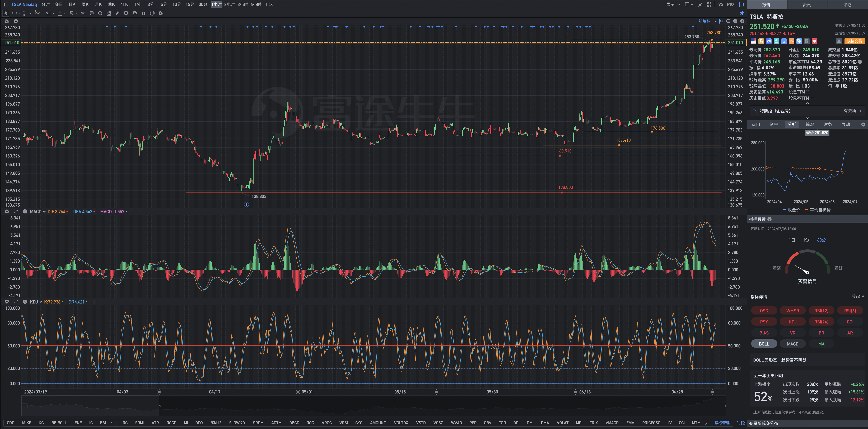The width and height of the screenshot is (868, 429).
Task: Click the F10 company info button
Action: coord(730,4)
